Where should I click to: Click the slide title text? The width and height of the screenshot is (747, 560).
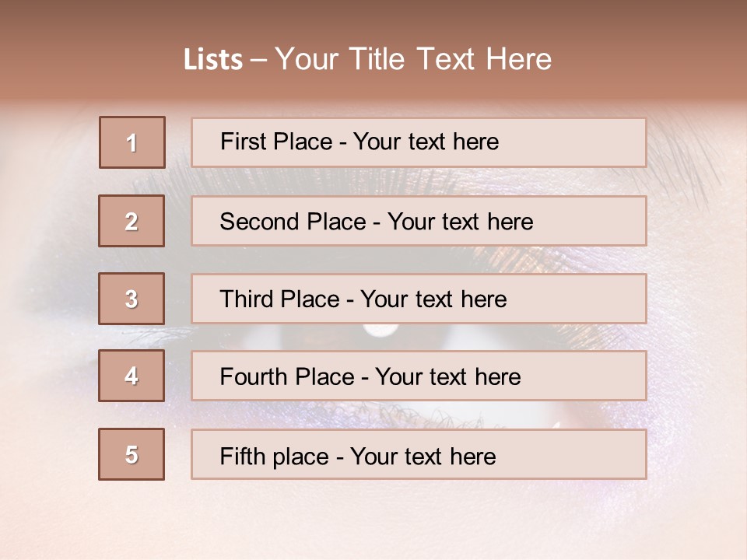pos(368,59)
